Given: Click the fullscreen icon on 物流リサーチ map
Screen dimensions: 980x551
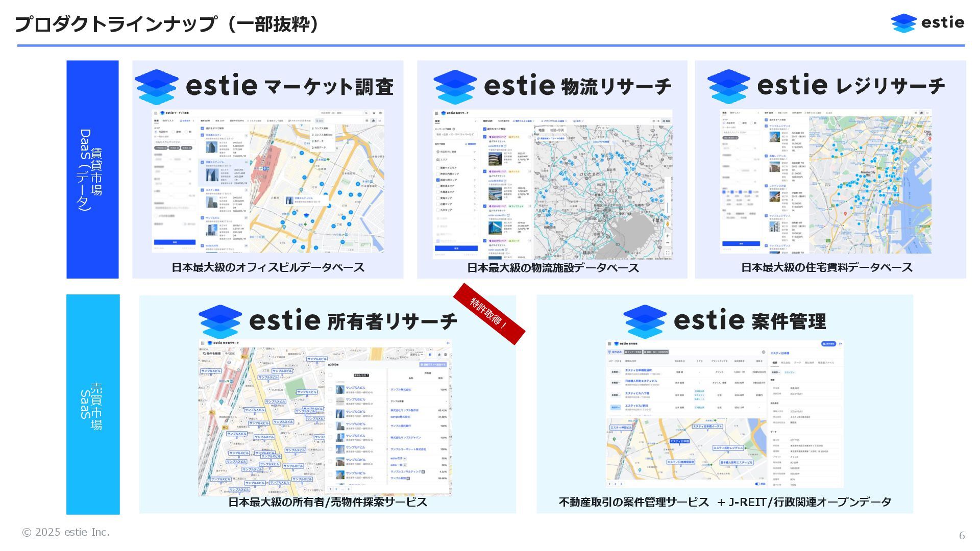Looking at the screenshot, I should [667, 252].
